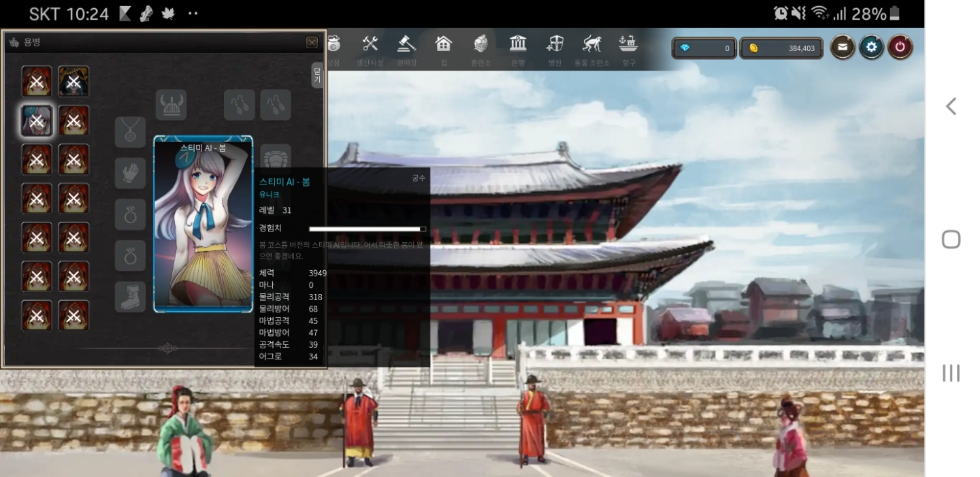The height and width of the screenshot is (477, 980).
Task: Click the diamond gem currency counter
Action: click(704, 48)
